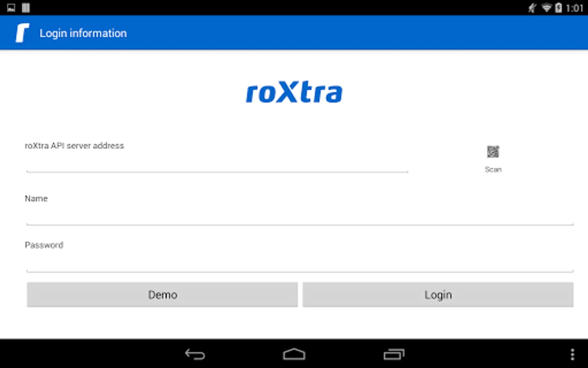The height and width of the screenshot is (368, 588).
Task: Click the Login button
Action: 438,294
